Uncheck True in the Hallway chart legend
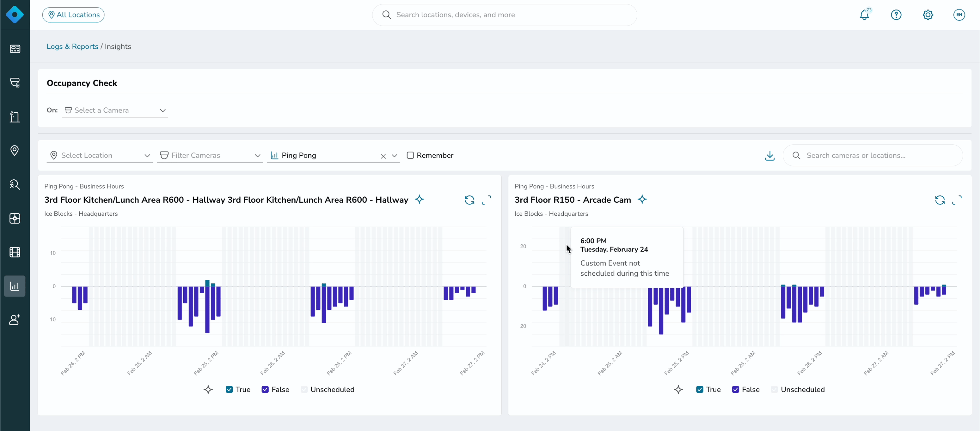The width and height of the screenshot is (980, 431). click(229, 389)
